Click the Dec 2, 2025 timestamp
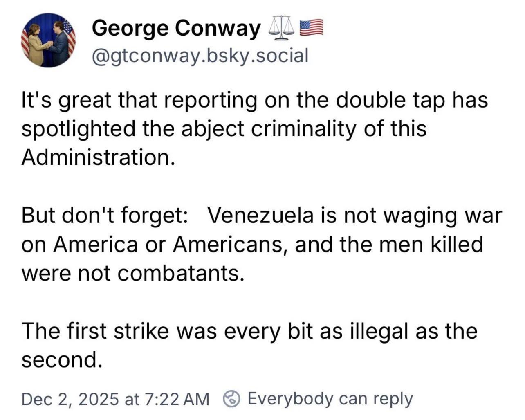 pyautogui.click(x=115, y=399)
